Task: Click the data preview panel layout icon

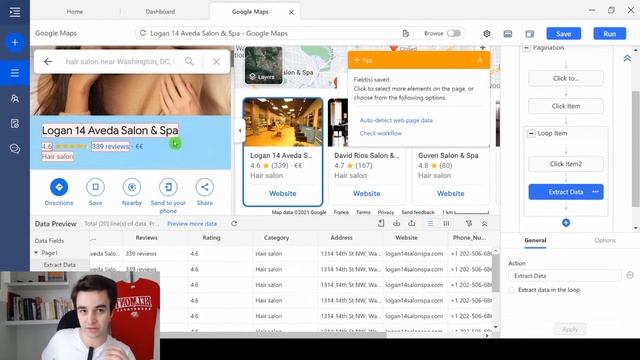Action: click(508, 34)
